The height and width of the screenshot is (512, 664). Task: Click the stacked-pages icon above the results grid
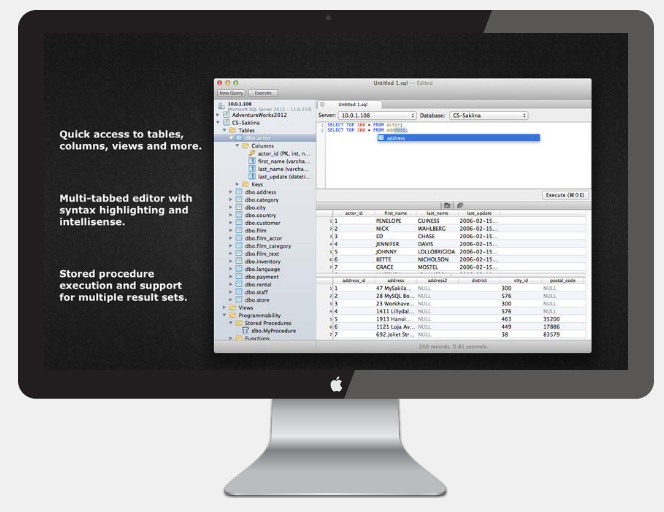point(460,205)
